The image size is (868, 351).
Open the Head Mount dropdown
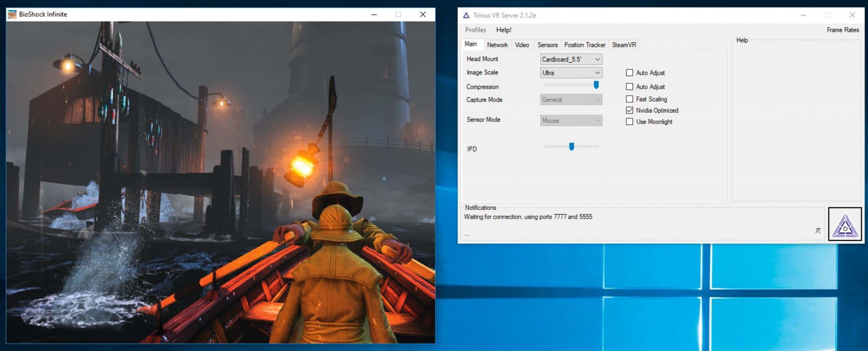(571, 59)
